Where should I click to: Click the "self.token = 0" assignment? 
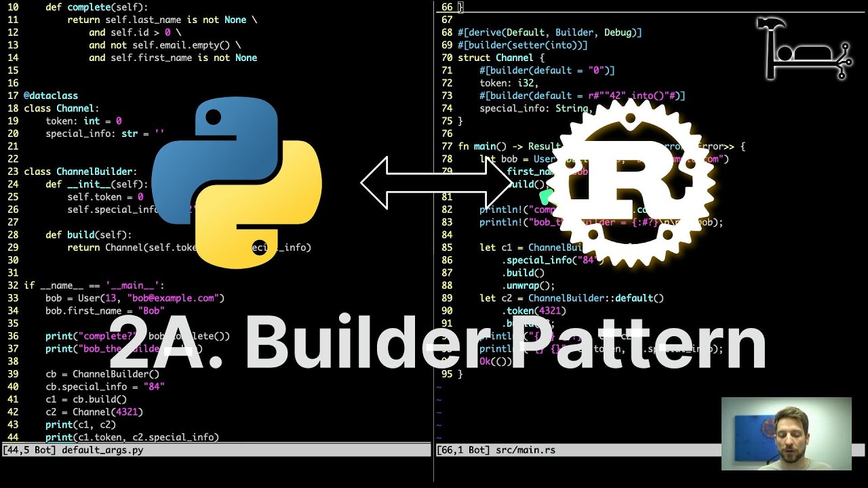pyautogui.click(x=105, y=197)
